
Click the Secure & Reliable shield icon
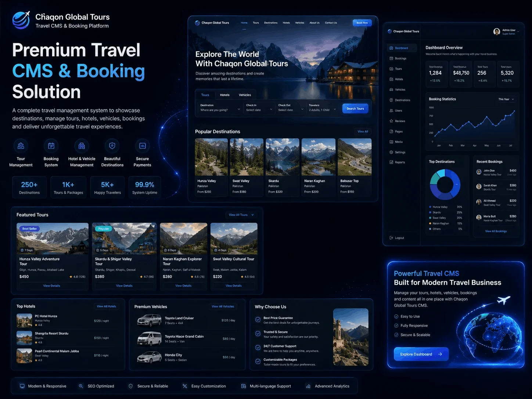coord(130,386)
